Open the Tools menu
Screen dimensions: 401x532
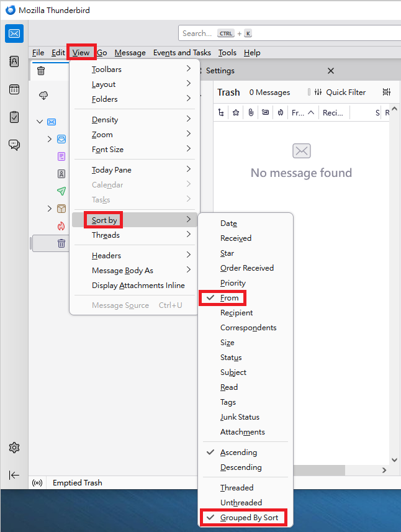(227, 53)
